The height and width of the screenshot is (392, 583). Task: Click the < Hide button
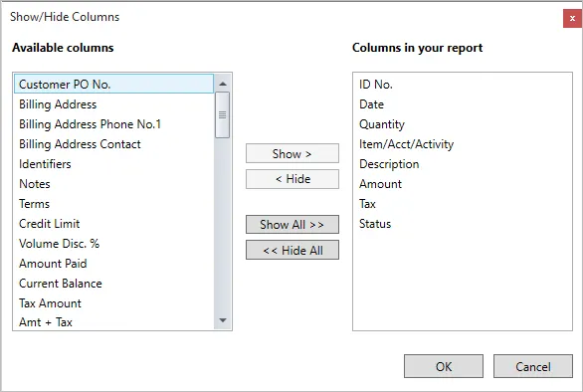click(292, 179)
